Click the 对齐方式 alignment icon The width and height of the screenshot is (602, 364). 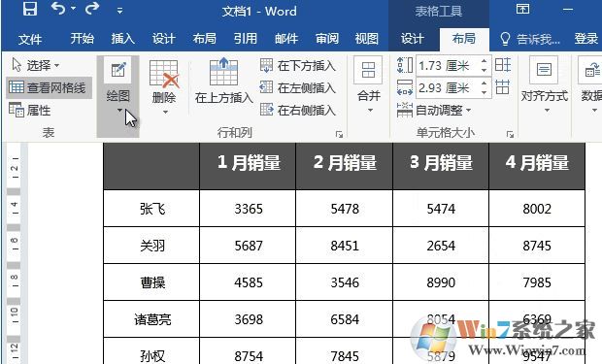point(544,71)
